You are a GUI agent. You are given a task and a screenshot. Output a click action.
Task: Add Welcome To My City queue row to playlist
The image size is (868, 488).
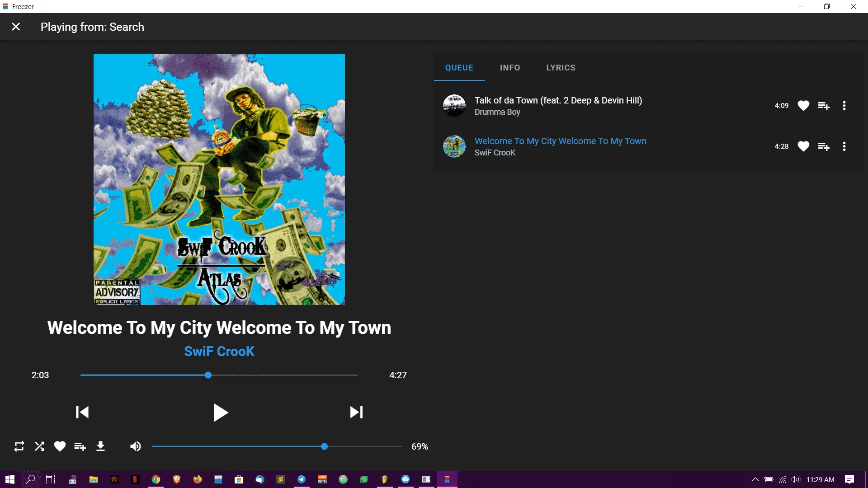coord(824,146)
